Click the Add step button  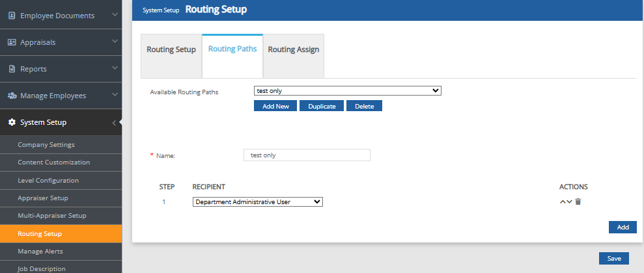(x=623, y=227)
